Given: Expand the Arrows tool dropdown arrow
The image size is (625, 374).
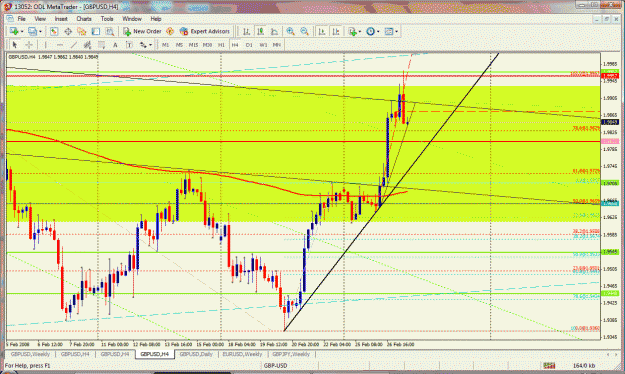Looking at the screenshot, I should 150,45.
